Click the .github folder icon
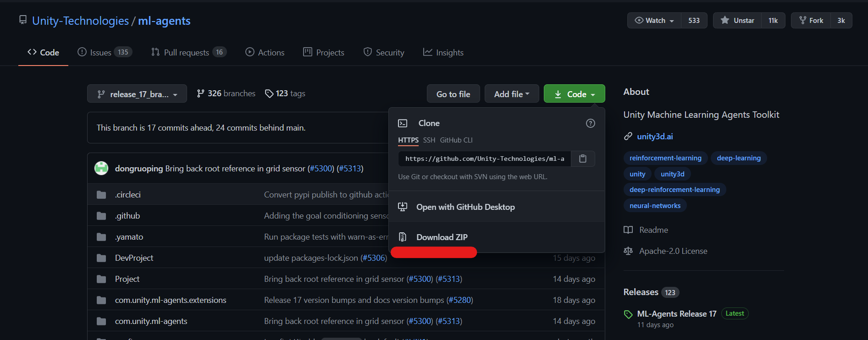This screenshot has height=340, width=868. (x=101, y=216)
